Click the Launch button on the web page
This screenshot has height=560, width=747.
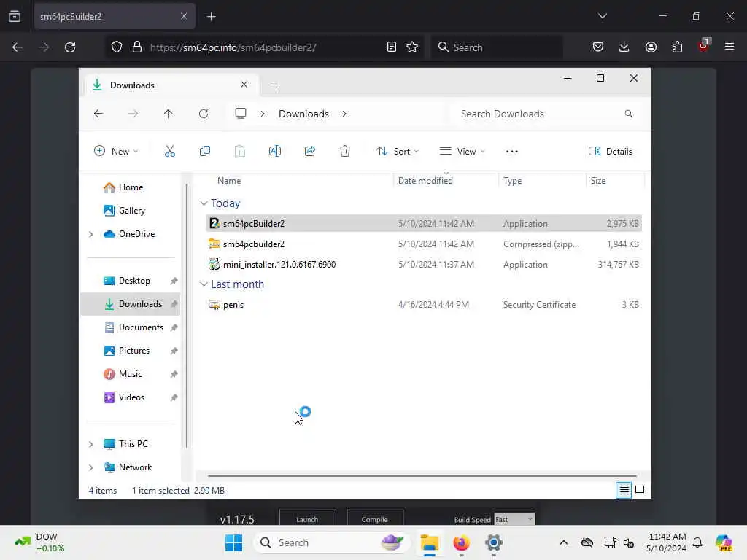pyautogui.click(x=307, y=518)
